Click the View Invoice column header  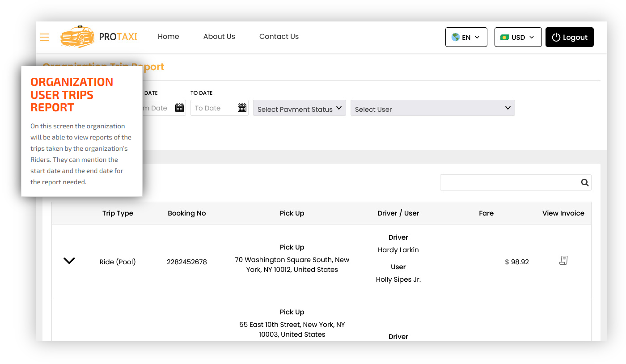point(563,213)
